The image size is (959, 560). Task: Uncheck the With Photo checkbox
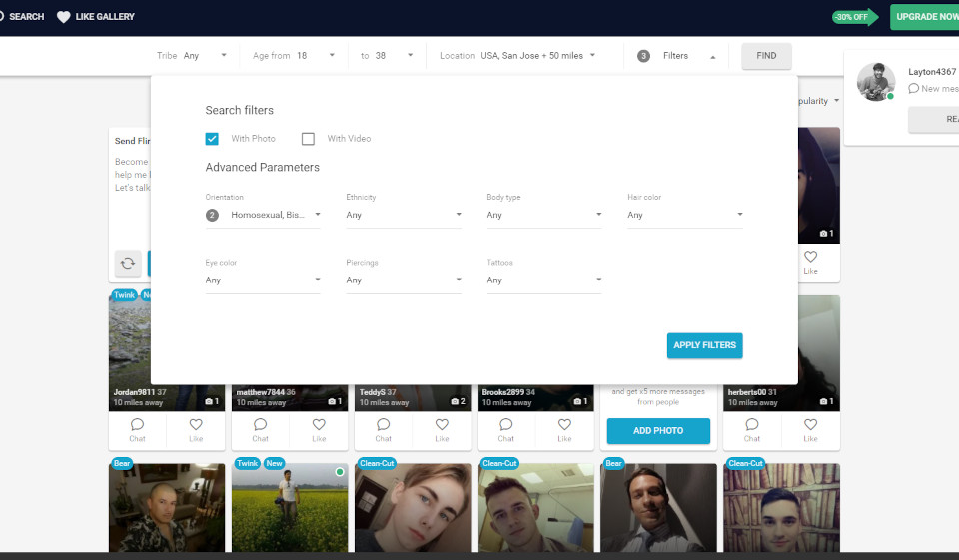[212, 139]
